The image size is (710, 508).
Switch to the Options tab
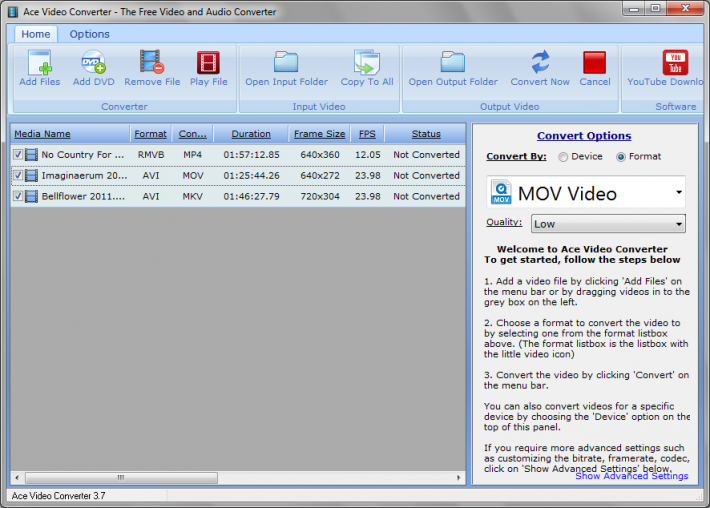(89, 34)
